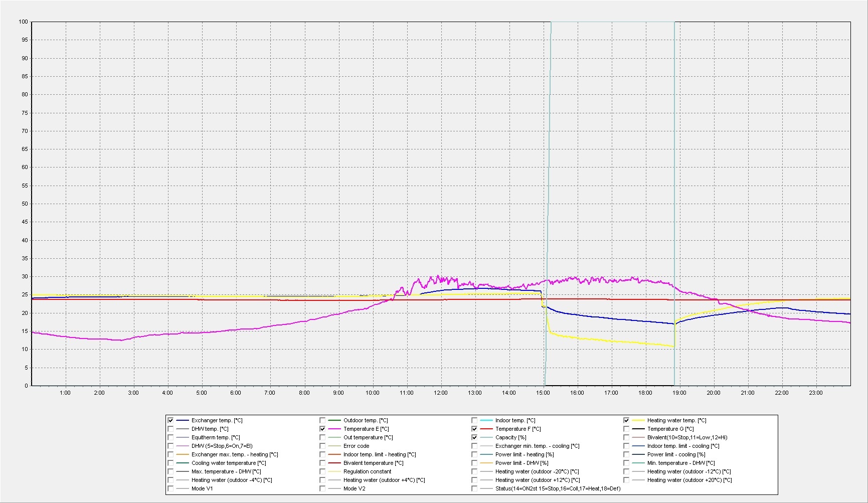Tick Heating water (outdoor +12°C) checkbox

(x=474, y=480)
